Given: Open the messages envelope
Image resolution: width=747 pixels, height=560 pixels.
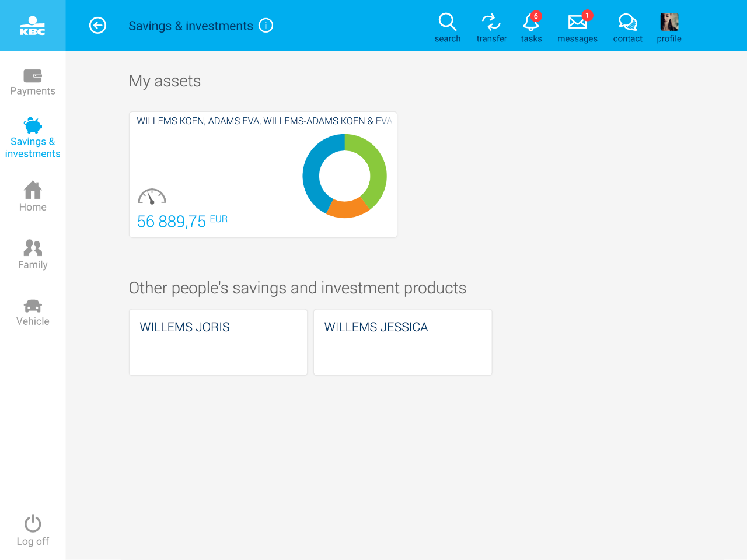Looking at the screenshot, I should [x=577, y=27].
